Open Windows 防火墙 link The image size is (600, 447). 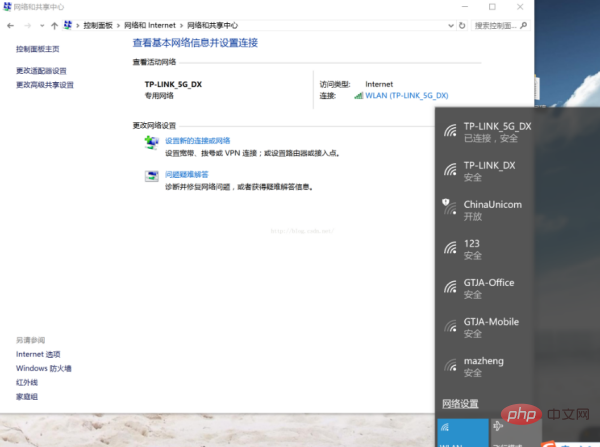(44, 369)
